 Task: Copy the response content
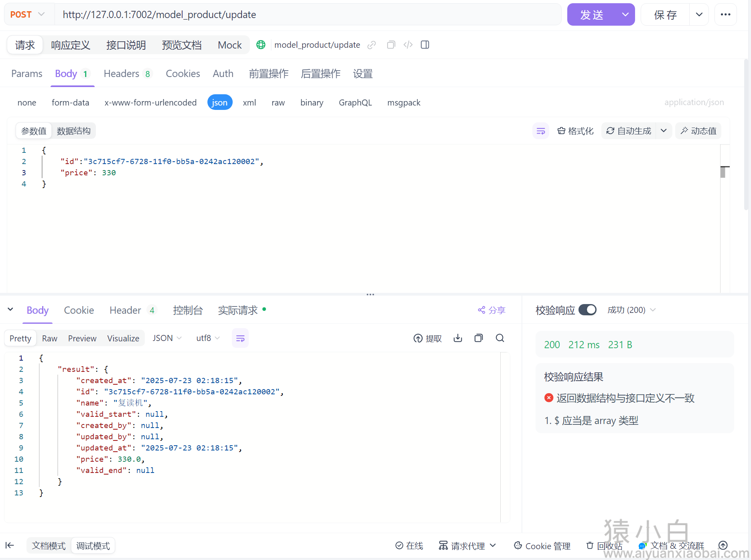[479, 338]
